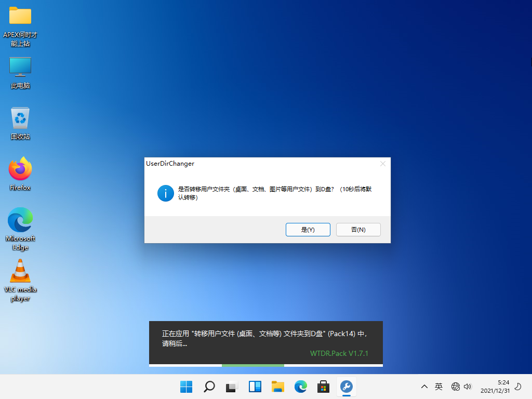The width and height of the screenshot is (532, 399).
Task: Close the UserDirChanger dialog
Action: (x=383, y=164)
